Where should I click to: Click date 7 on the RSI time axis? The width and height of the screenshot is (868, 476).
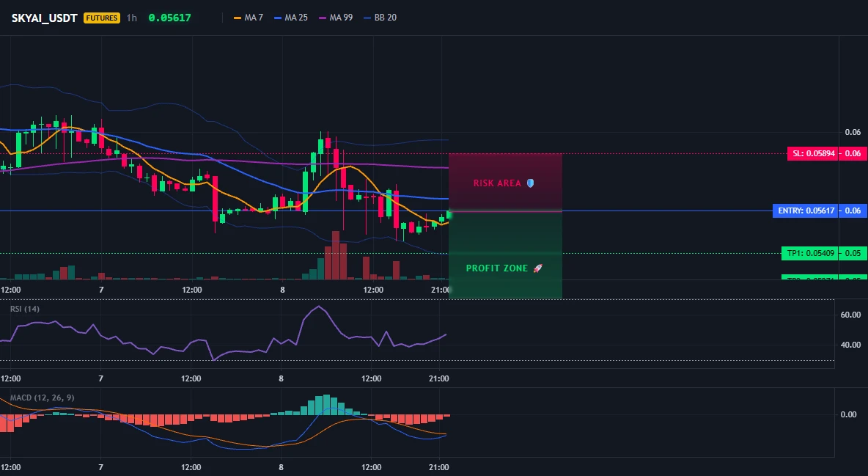tap(100, 378)
